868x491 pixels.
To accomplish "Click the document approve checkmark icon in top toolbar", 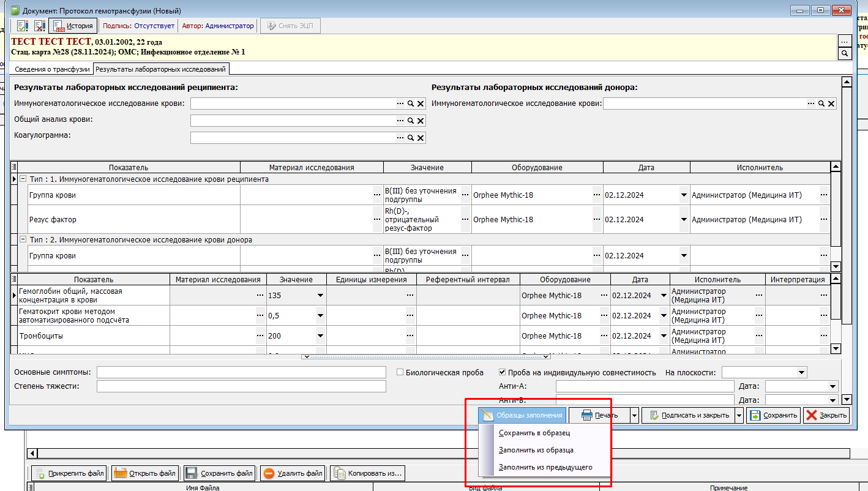I will coord(23,26).
